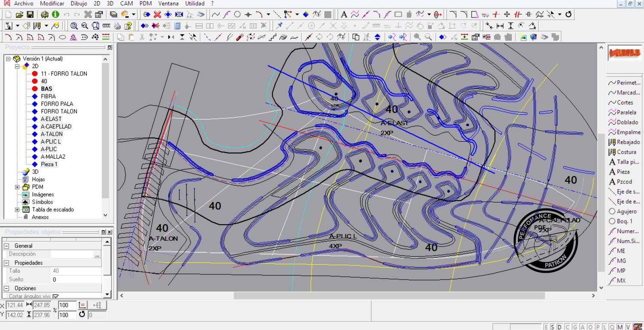
Task: Click the printer icon in toolbar
Action: 117,26
